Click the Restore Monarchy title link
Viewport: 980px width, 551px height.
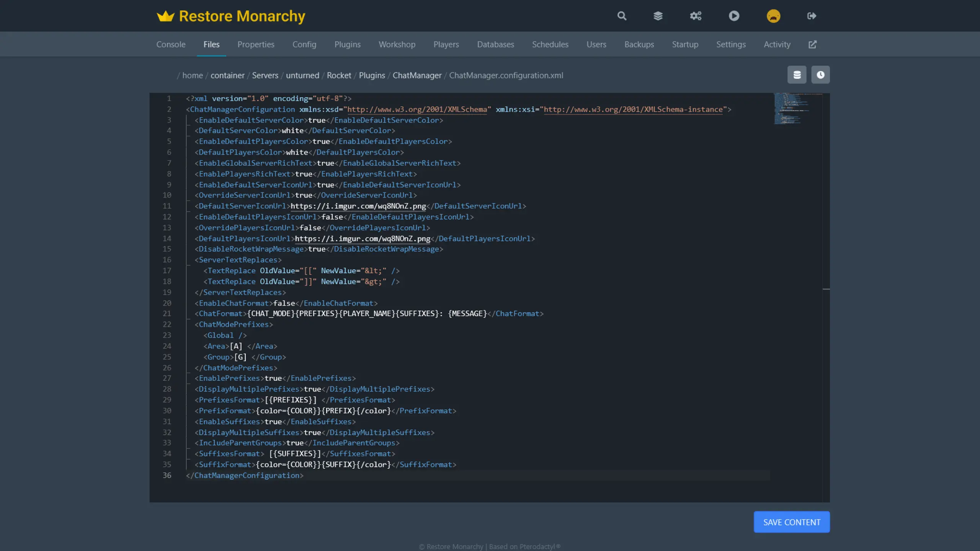click(x=242, y=16)
